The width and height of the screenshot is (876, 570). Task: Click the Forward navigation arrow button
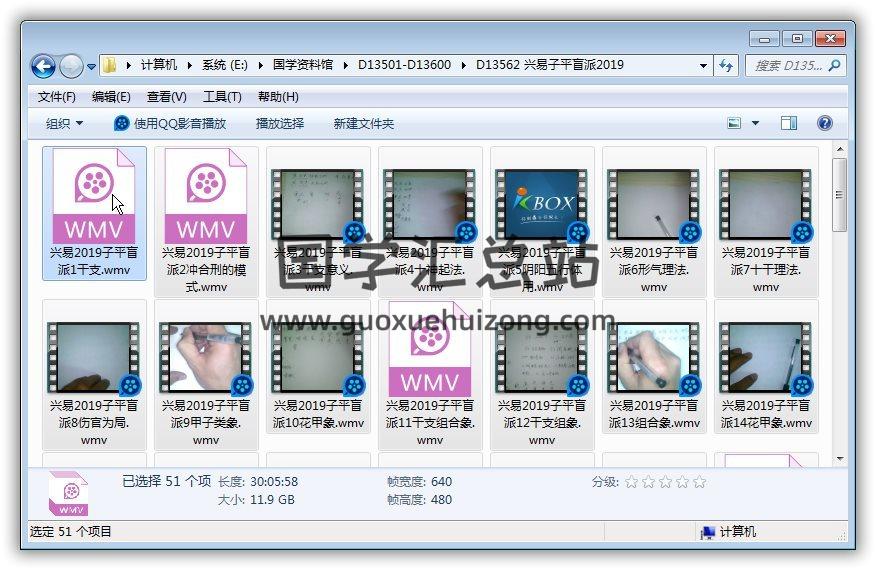coord(71,66)
